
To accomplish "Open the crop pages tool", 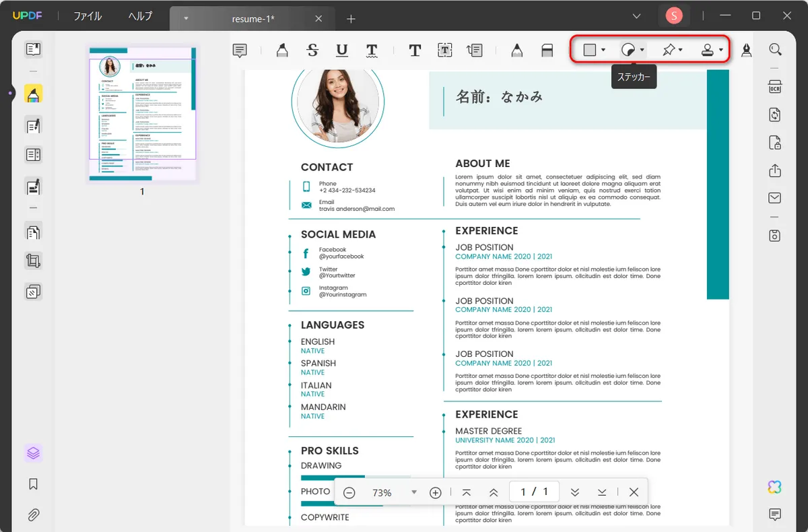I will (33, 261).
